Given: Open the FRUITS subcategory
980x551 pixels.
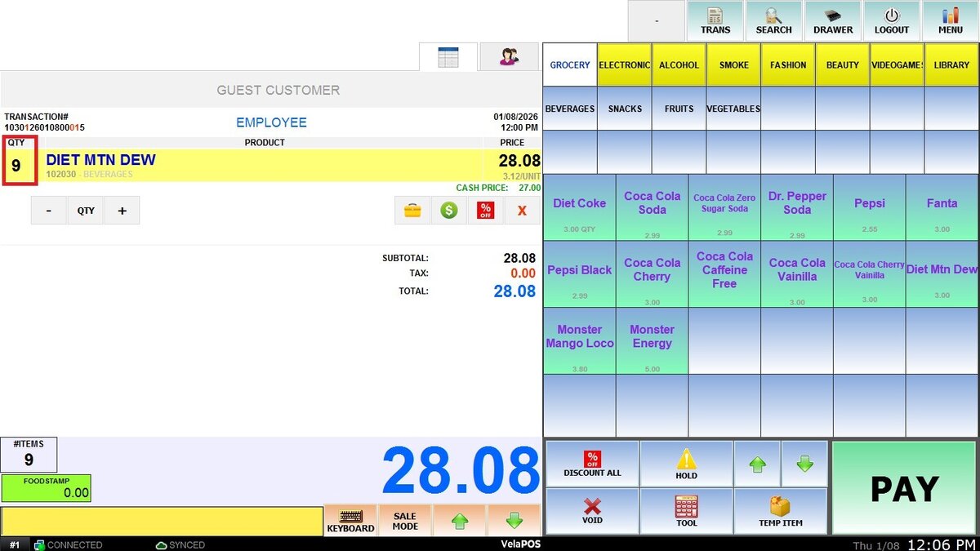Looking at the screenshot, I should point(679,109).
